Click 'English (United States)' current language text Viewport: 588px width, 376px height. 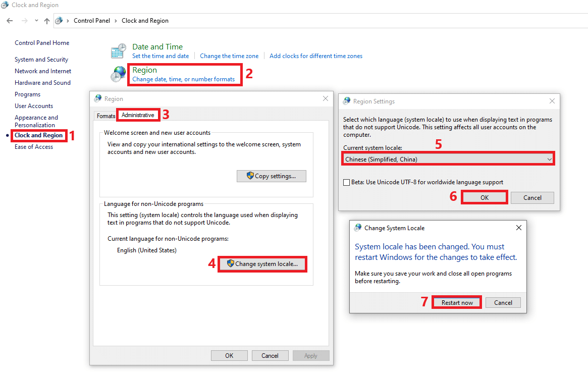[x=147, y=250]
